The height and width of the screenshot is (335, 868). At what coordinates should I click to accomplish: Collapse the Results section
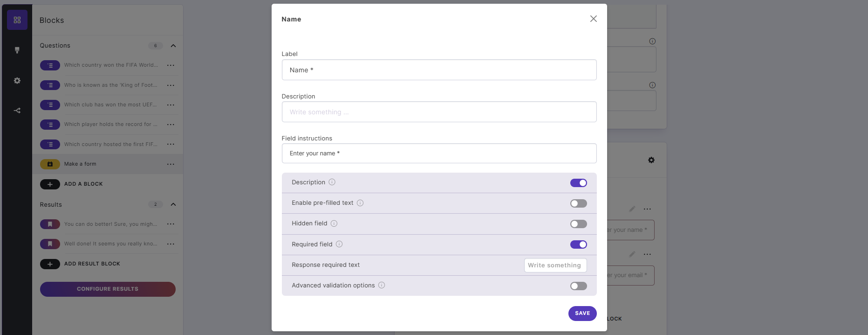tap(173, 204)
